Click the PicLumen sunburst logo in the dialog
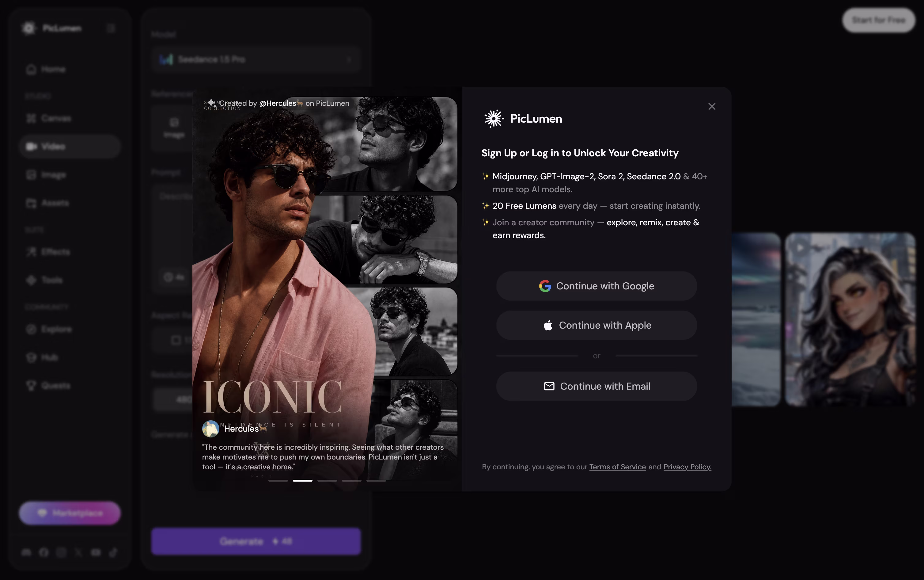 (494, 119)
